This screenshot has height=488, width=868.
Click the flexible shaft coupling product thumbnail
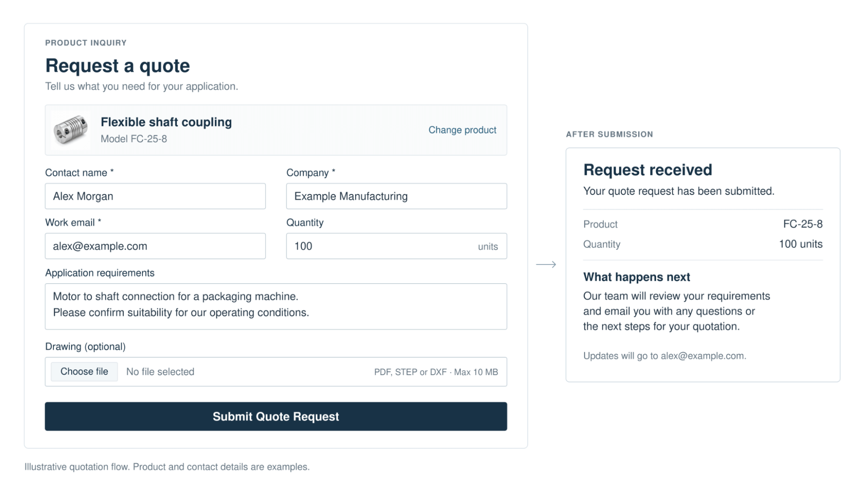click(70, 130)
